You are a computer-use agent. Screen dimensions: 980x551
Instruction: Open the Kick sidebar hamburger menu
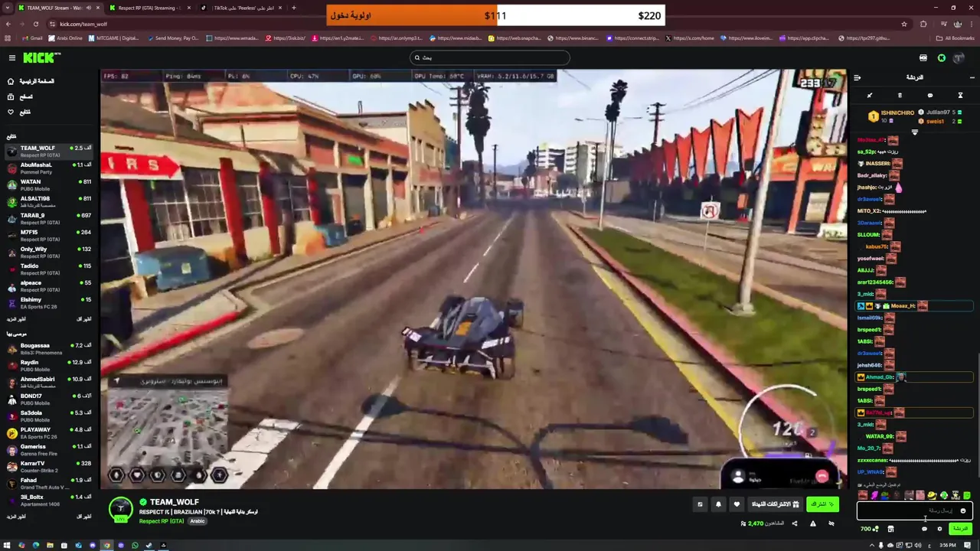(11, 57)
